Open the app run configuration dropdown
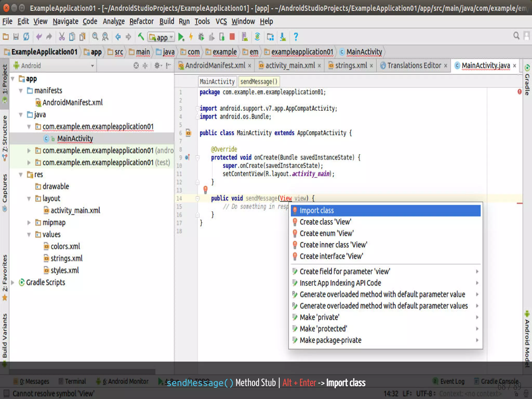The image size is (532, 399). [x=161, y=37]
